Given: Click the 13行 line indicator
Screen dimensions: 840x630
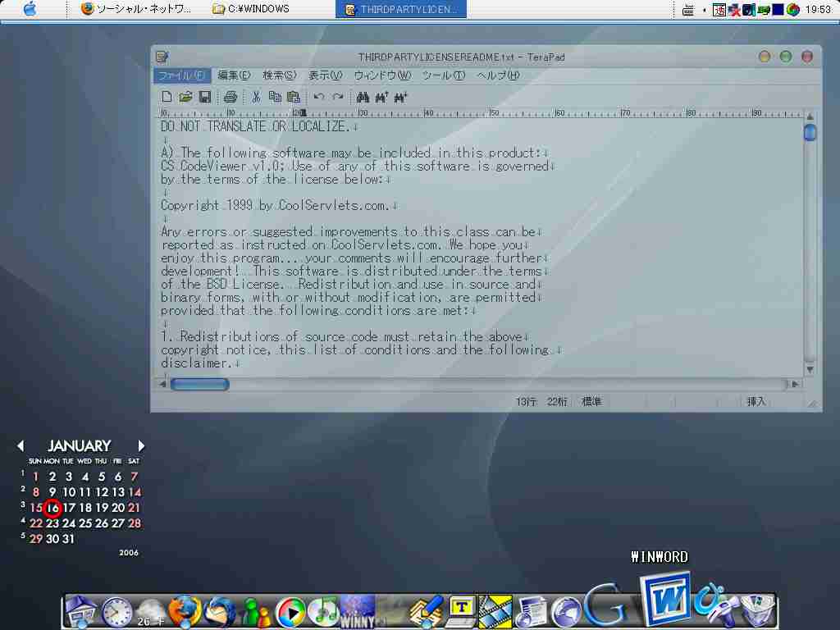Looking at the screenshot, I should tap(526, 402).
